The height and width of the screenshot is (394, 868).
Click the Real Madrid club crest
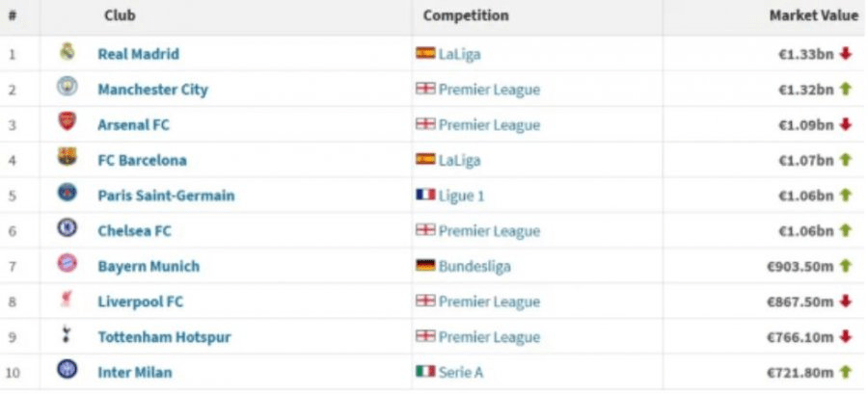[x=67, y=52]
